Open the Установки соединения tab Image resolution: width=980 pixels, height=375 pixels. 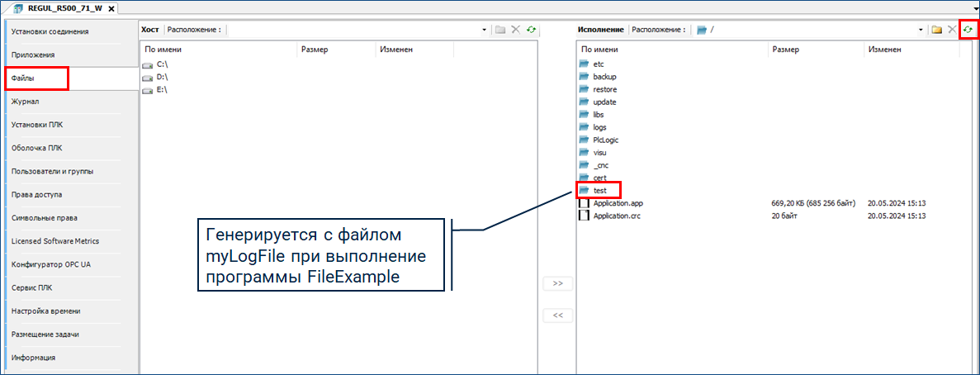tap(50, 31)
